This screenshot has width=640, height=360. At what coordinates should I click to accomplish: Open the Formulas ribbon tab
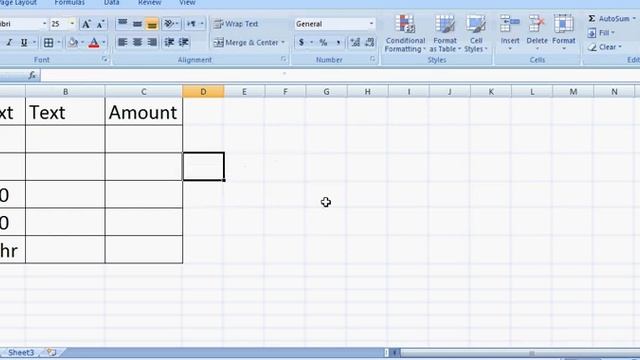coord(69,3)
